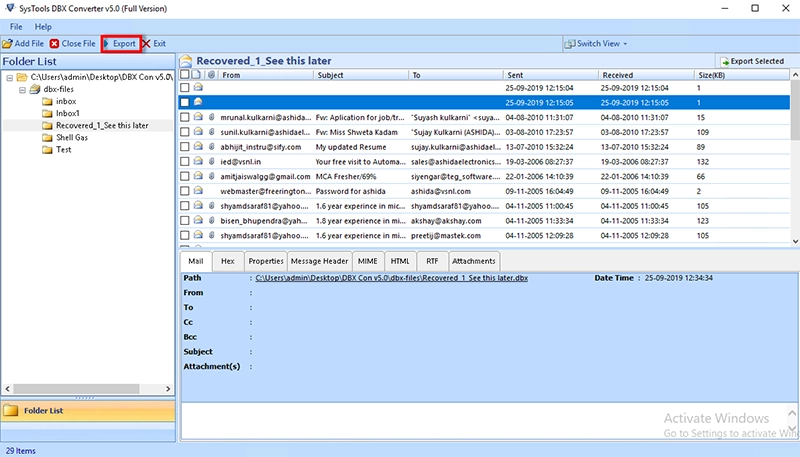The image size is (800, 457).
Task: Click folder icon beside Recovered_1 title
Action: point(186,61)
